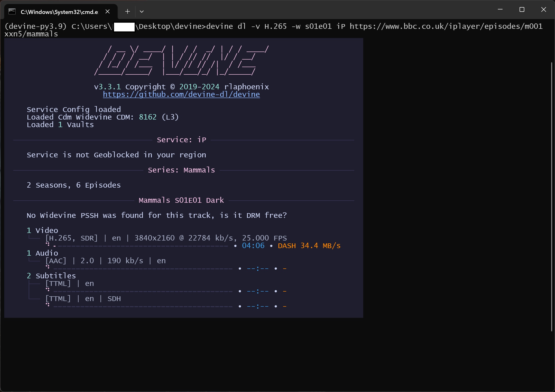Click the '2 Subtitles' tree heading
Viewport: 555px width, 392px height.
[51, 276]
